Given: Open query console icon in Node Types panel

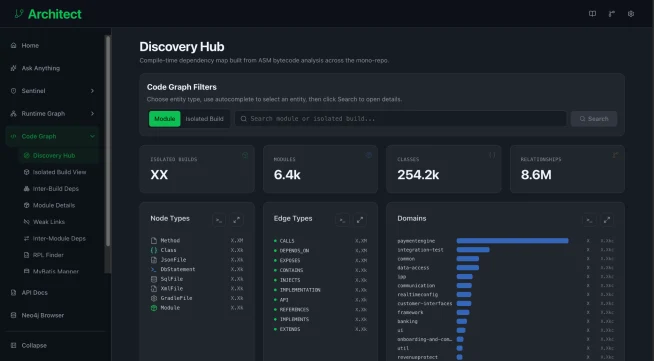Looking at the screenshot, I should point(219,220).
